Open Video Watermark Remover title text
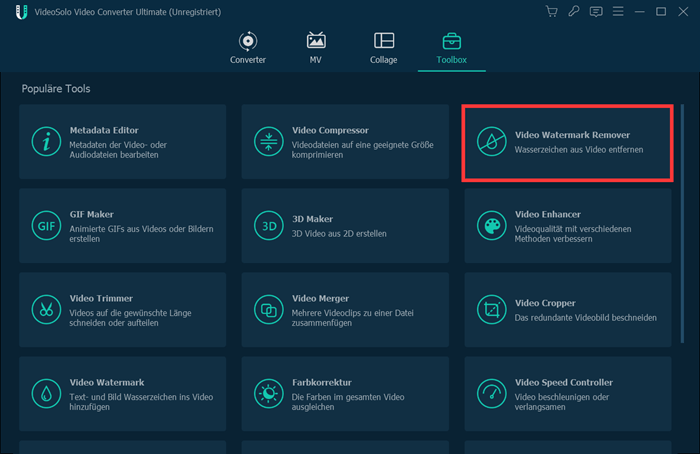This screenshot has height=454, width=700. pyautogui.click(x=572, y=135)
